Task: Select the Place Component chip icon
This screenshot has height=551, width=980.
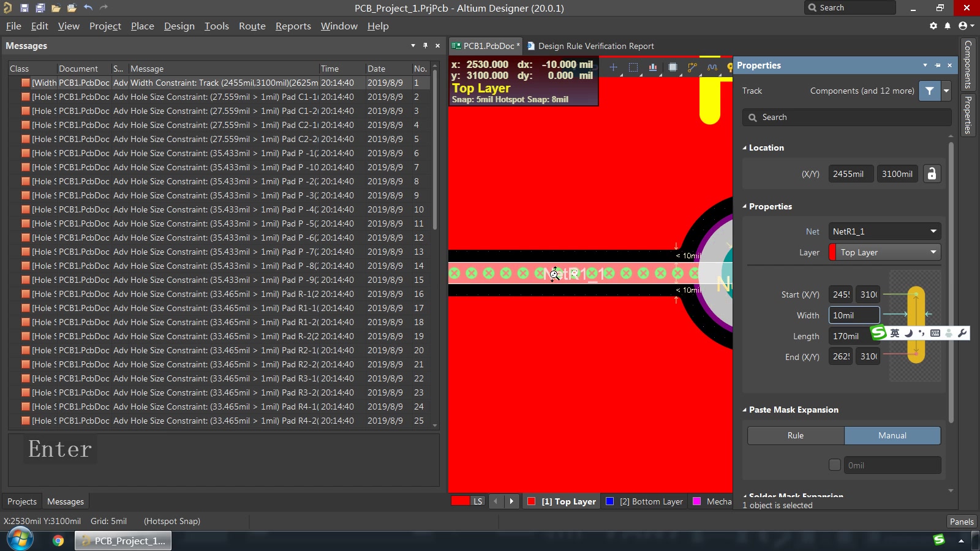Action: (673, 67)
